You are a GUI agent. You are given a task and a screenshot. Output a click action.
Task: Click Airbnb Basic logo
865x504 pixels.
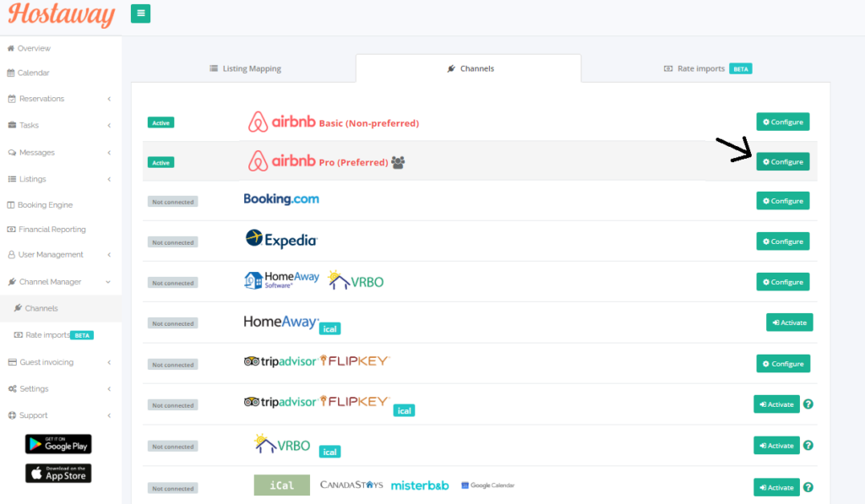click(x=281, y=122)
